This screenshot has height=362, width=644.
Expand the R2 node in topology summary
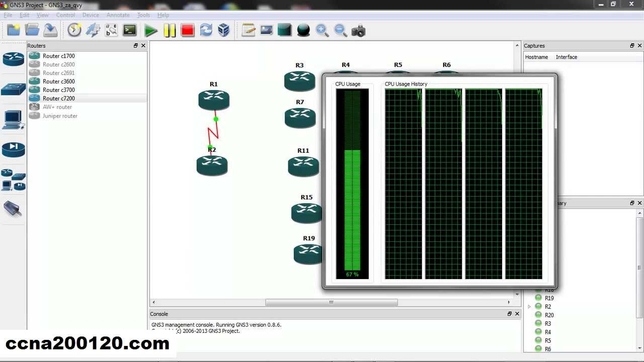529,307
